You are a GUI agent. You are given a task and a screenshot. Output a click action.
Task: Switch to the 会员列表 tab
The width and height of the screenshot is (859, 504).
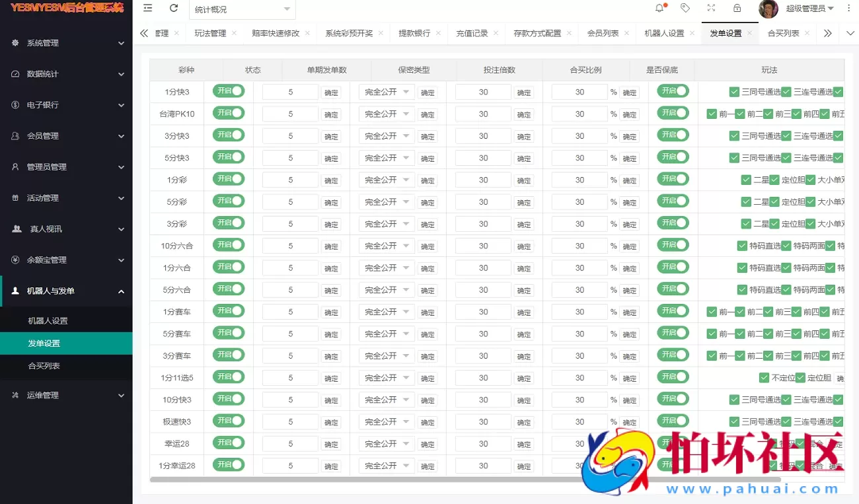602,32
